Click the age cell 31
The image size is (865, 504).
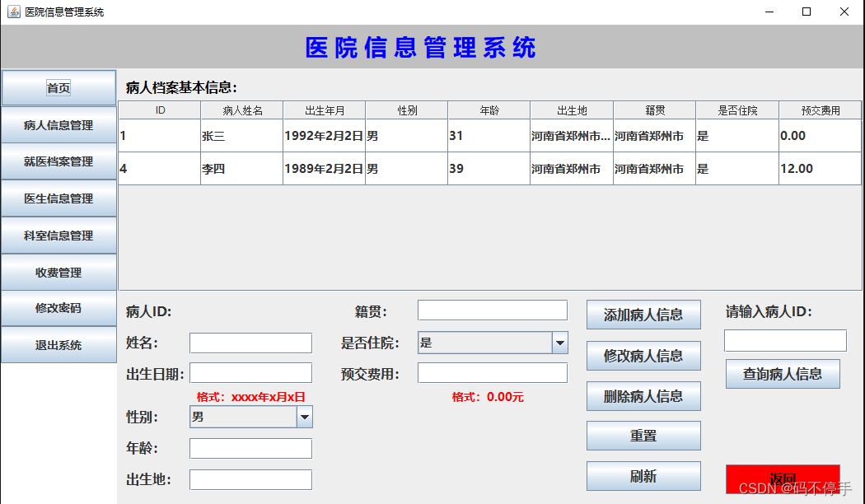point(489,136)
